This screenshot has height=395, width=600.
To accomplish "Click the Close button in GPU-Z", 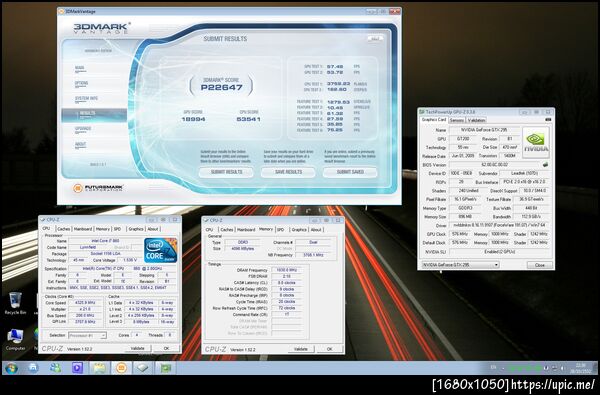I will pyautogui.click(x=540, y=265).
